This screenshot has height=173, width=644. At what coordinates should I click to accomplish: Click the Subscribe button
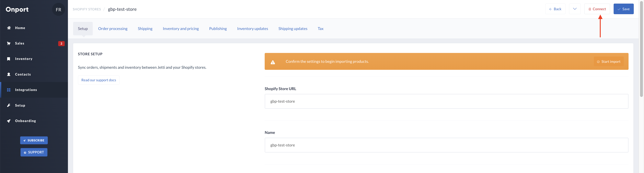pyautogui.click(x=34, y=140)
